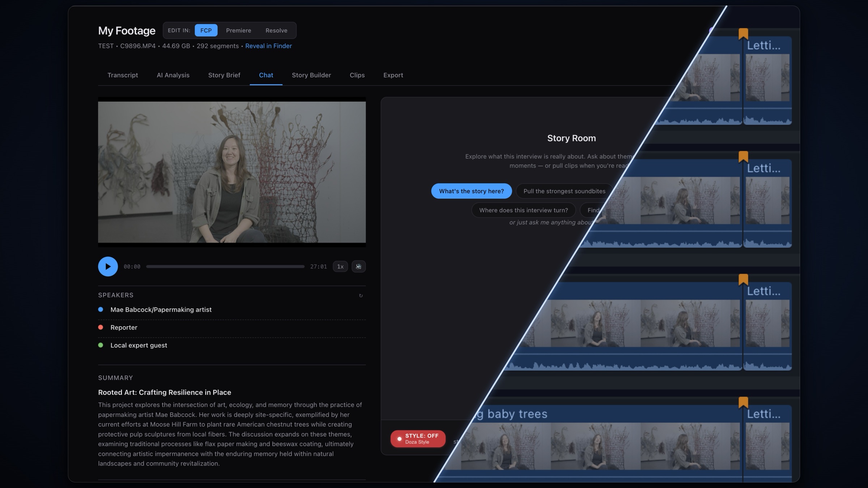Screen dimensions: 868x488
Task: Refresh the Speakers list icon
Action: (x=361, y=295)
